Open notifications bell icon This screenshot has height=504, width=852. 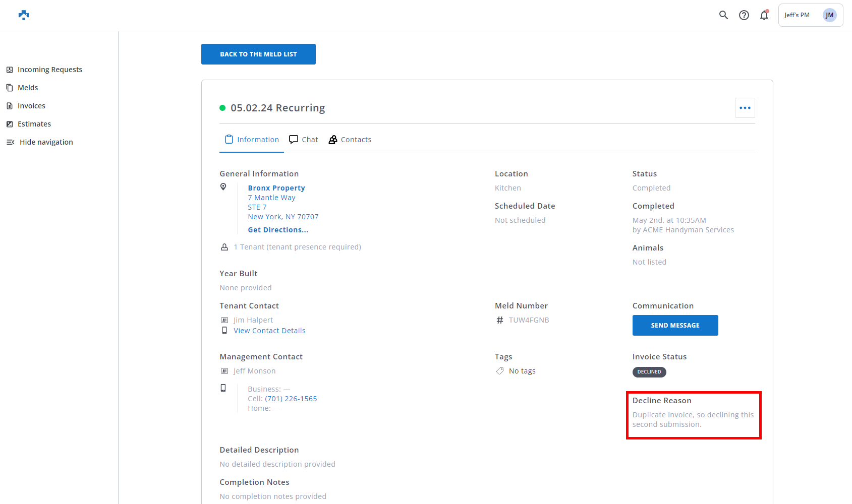click(x=764, y=15)
